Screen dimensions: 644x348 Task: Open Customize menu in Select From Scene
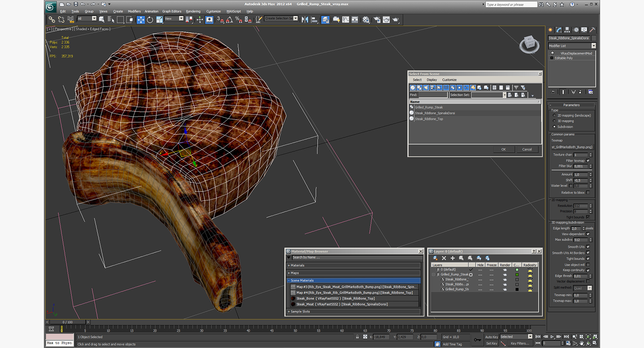[449, 80]
